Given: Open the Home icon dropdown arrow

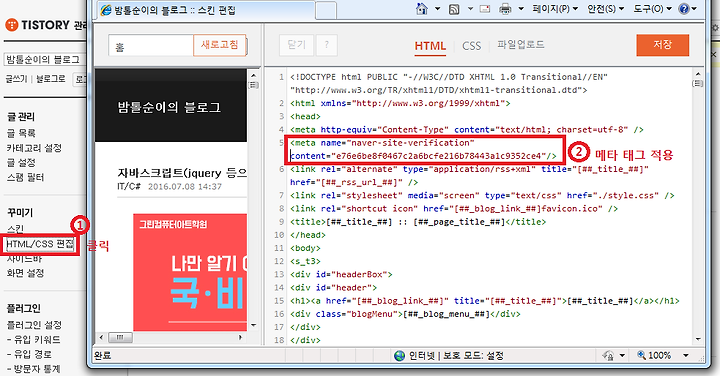Looking at the screenshot, I should (437, 9).
